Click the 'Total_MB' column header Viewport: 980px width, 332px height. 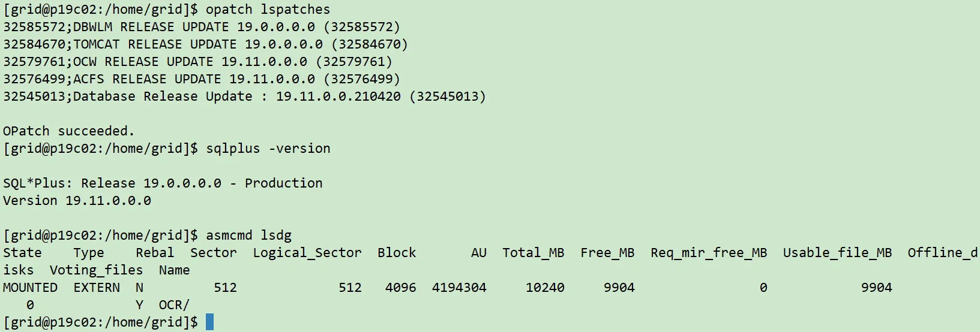(533, 253)
